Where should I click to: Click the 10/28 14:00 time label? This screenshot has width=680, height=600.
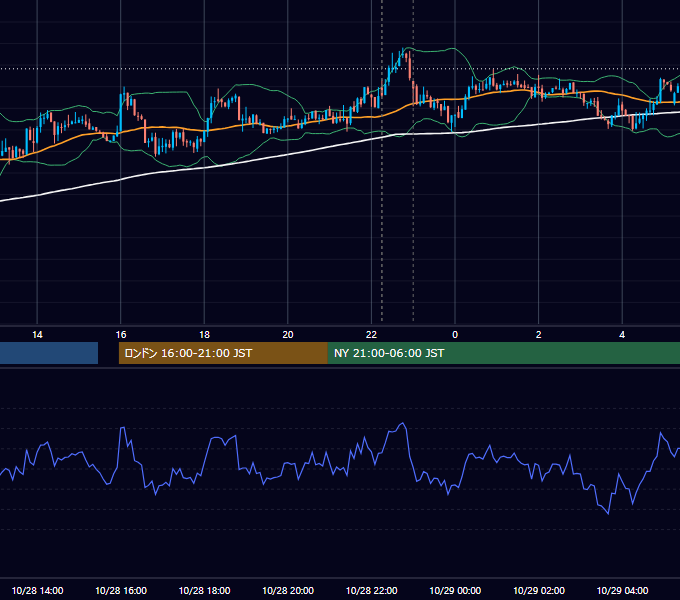[x=37, y=590]
